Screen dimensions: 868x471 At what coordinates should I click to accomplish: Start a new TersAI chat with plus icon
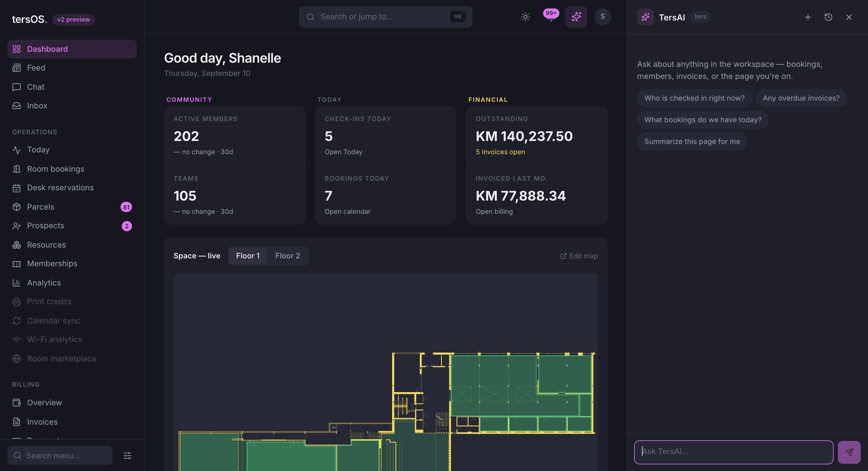pyautogui.click(x=808, y=17)
